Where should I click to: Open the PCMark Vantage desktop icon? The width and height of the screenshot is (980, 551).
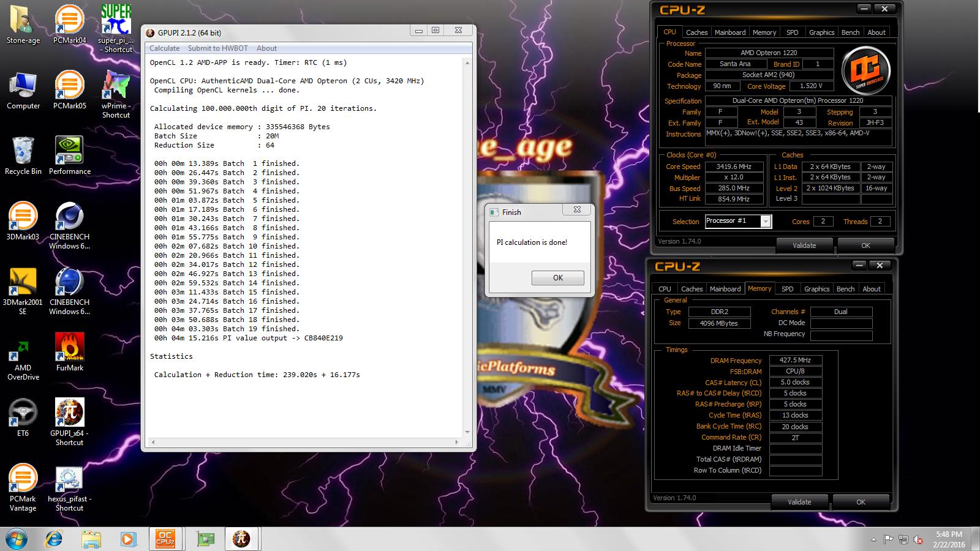(x=23, y=488)
